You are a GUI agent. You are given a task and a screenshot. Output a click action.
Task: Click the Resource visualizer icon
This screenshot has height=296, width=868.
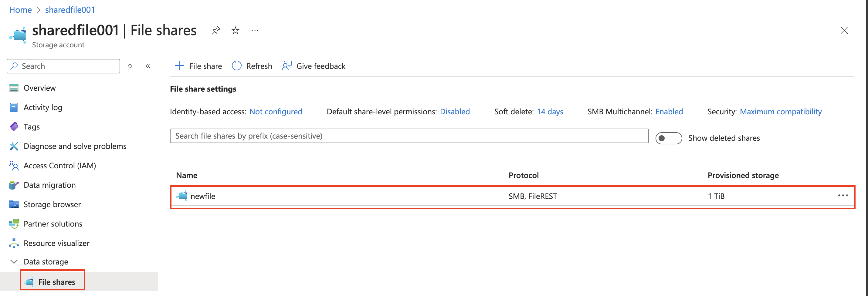(14, 243)
